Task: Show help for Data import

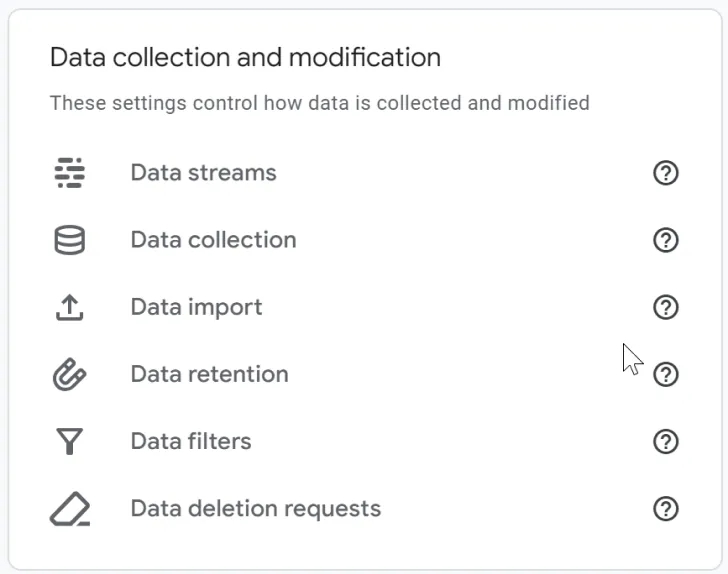Action: click(x=666, y=307)
